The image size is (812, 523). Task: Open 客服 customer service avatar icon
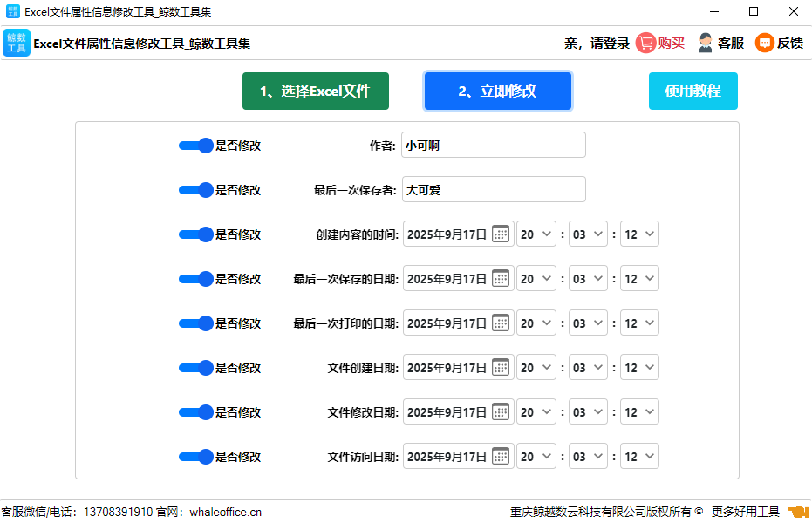tap(706, 43)
